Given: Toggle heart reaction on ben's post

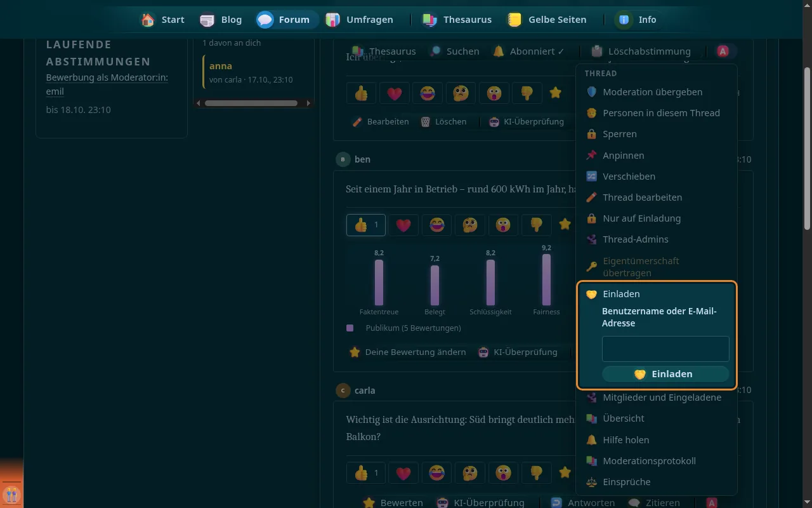Looking at the screenshot, I should pyautogui.click(x=403, y=225).
